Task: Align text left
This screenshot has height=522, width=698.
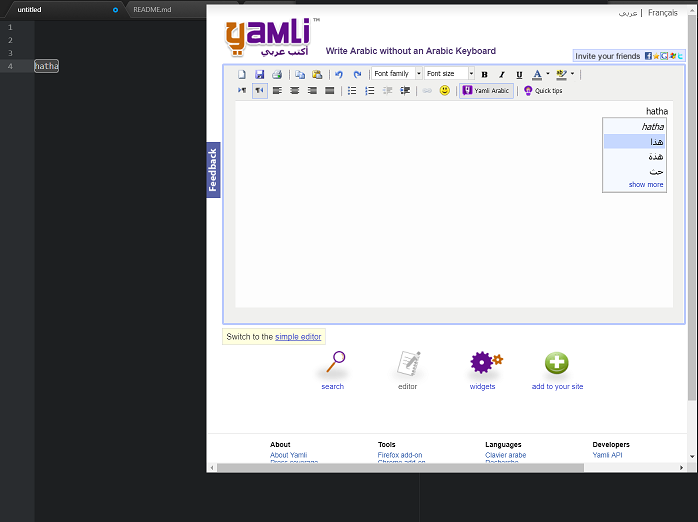Action: pos(277,91)
